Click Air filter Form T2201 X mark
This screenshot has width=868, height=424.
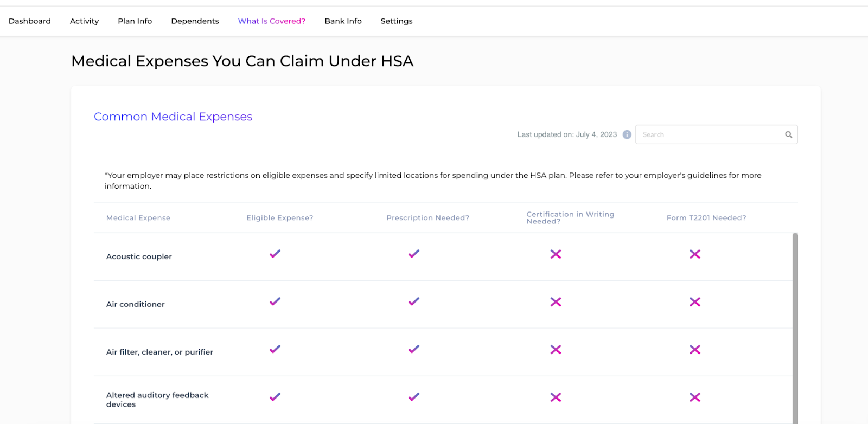point(694,350)
